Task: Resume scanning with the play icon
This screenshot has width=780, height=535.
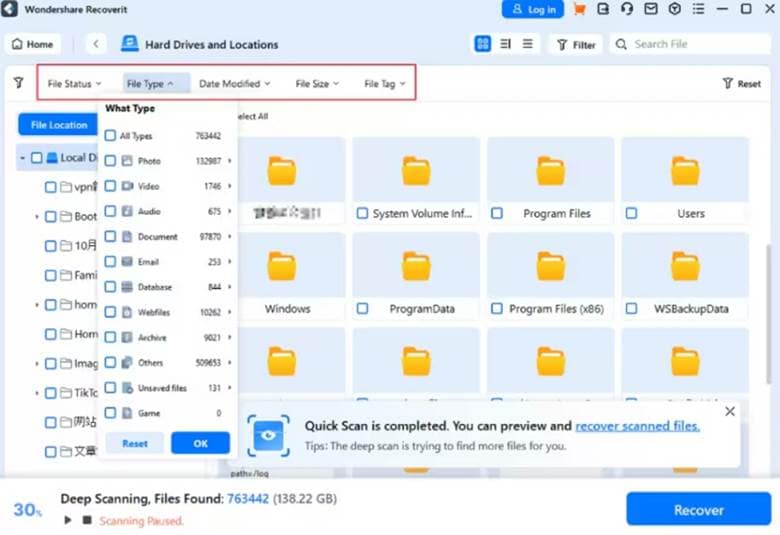Action: click(68, 520)
